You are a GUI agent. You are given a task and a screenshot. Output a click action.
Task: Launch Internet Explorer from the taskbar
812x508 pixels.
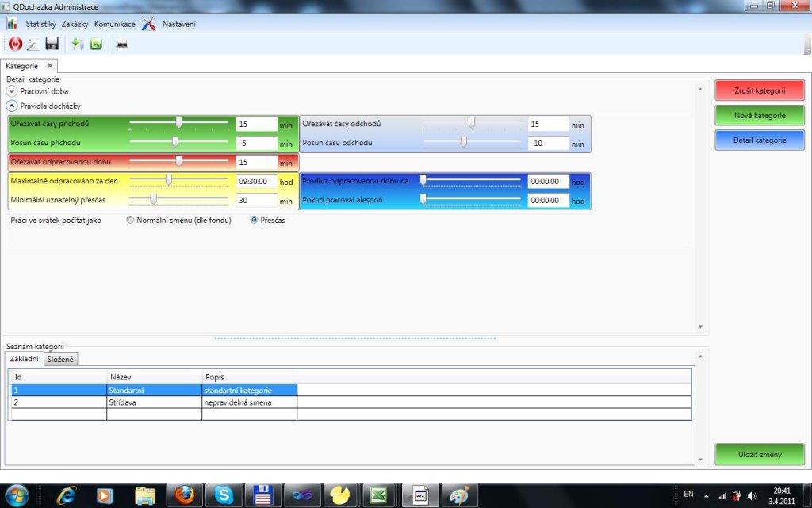pos(67,495)
